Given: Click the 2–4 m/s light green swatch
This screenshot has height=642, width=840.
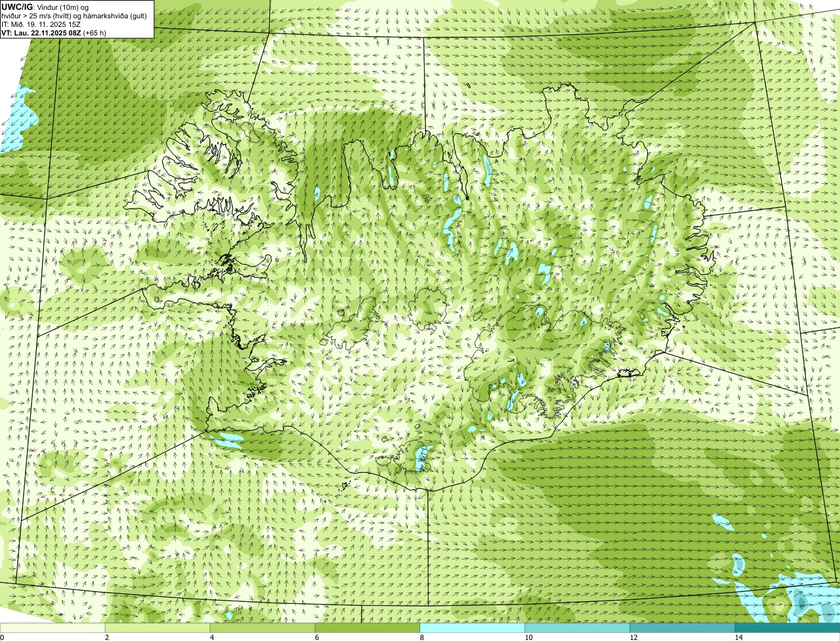Looking at the screenshot, I should 158,628.
